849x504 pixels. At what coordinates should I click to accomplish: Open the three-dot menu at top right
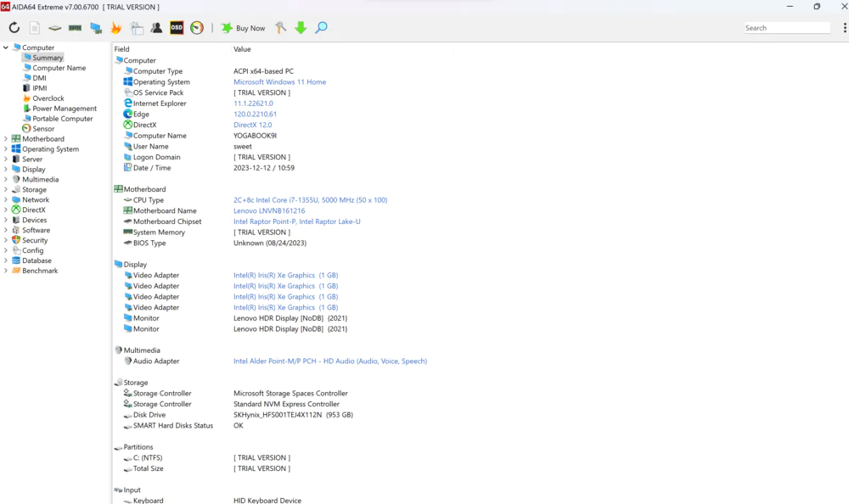coord(845,28)
